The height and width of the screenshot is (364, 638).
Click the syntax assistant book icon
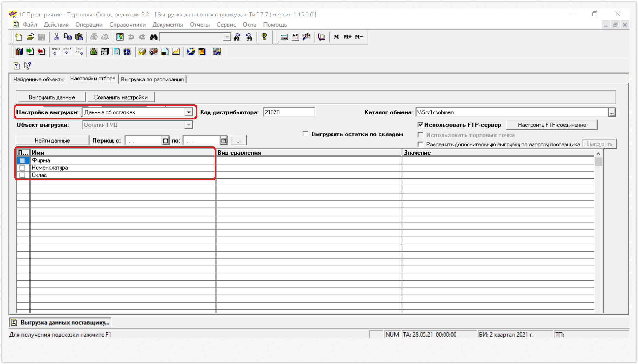[x=321, y=37]
